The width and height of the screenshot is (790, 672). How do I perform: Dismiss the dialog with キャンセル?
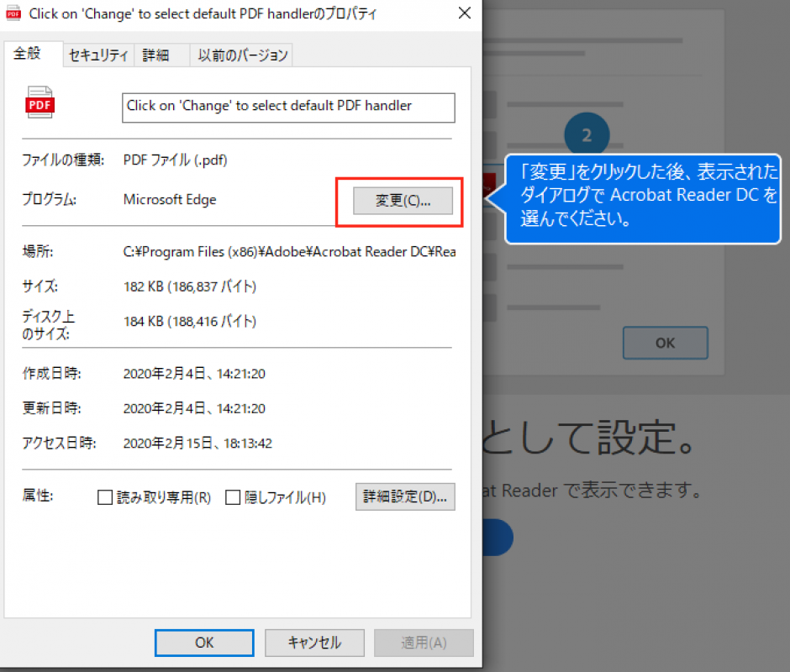click(x=314, y=643)
